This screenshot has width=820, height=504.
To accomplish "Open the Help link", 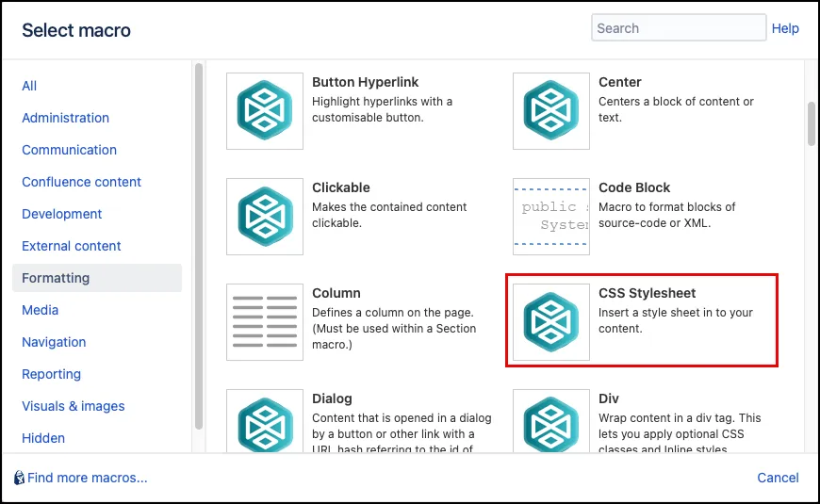I will point(785,28).
